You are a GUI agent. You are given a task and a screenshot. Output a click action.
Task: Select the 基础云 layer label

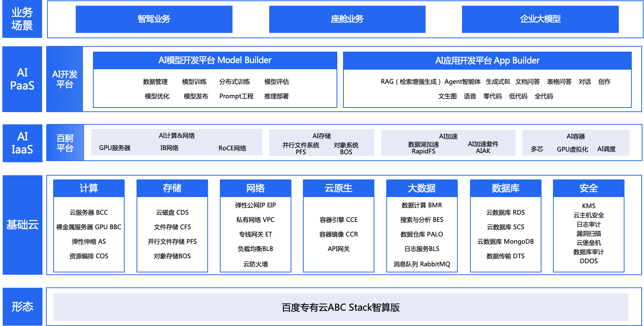[22, 225]
